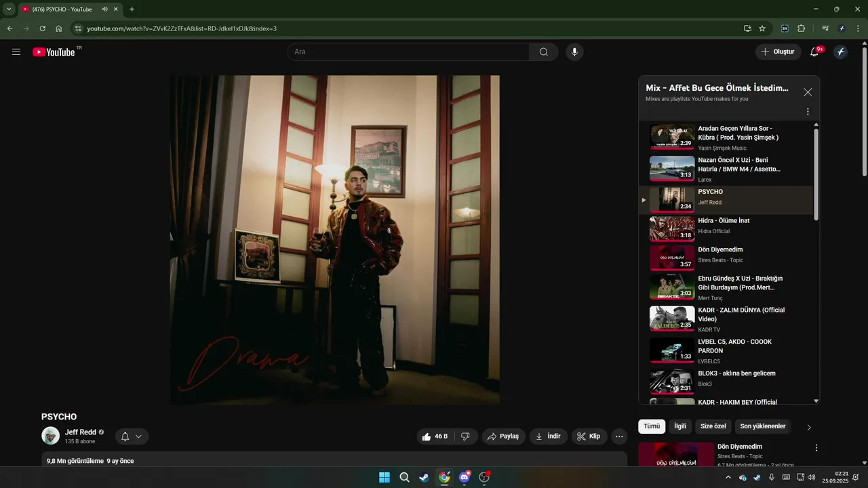This screenshot has width=868, height=488.
Task: Open a new browser tab
Action: (x=132, y=9)
